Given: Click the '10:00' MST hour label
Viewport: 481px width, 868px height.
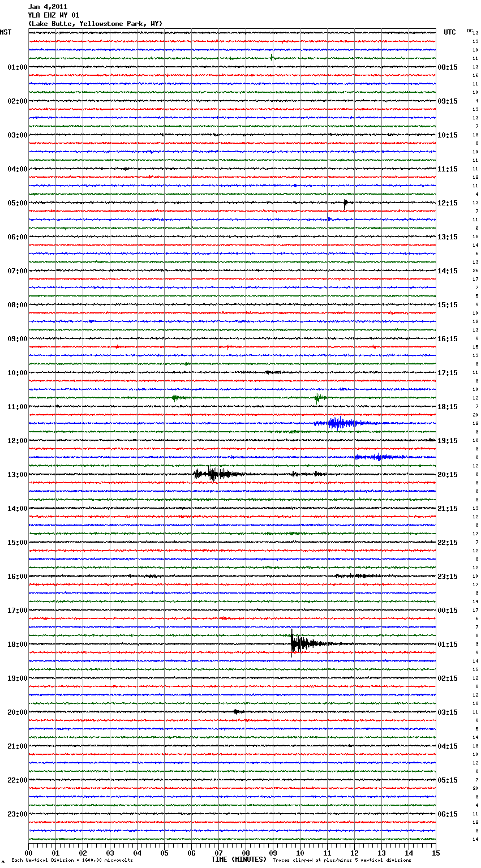Looking at the screenshot, I should [18, 373].
